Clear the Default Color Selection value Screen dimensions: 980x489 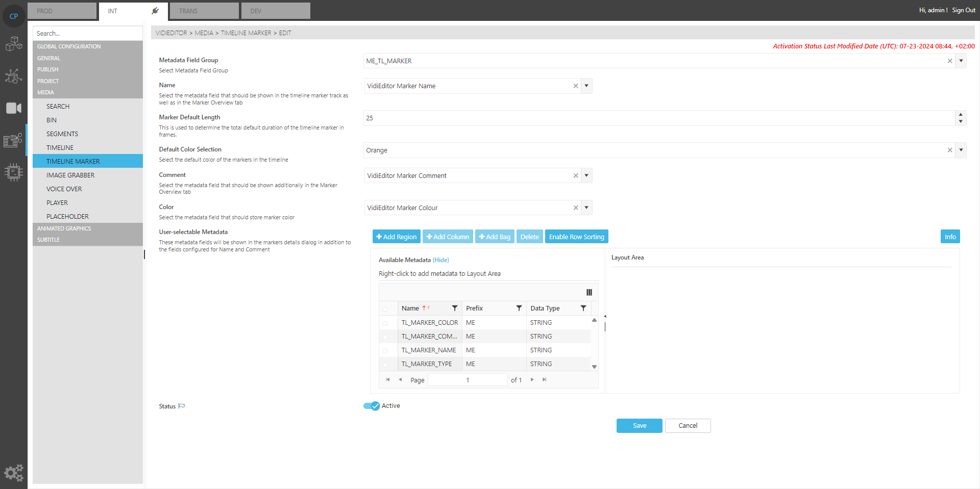tap(950, 150)
